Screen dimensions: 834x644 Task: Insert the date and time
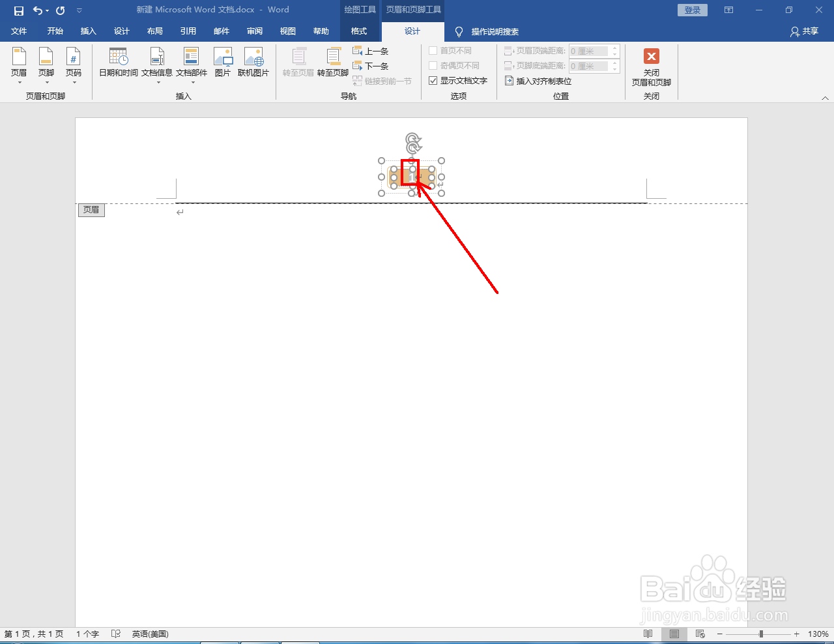[117, 63]
